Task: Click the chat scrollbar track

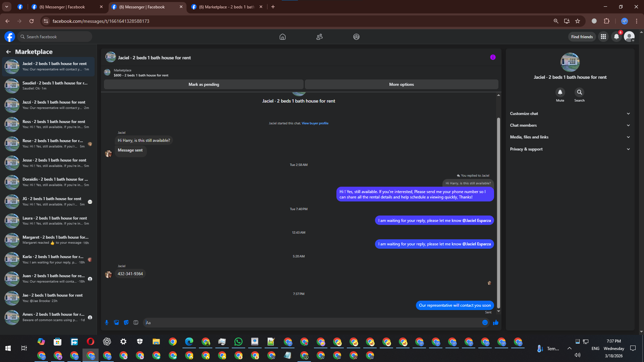Action: pos(498,107)
